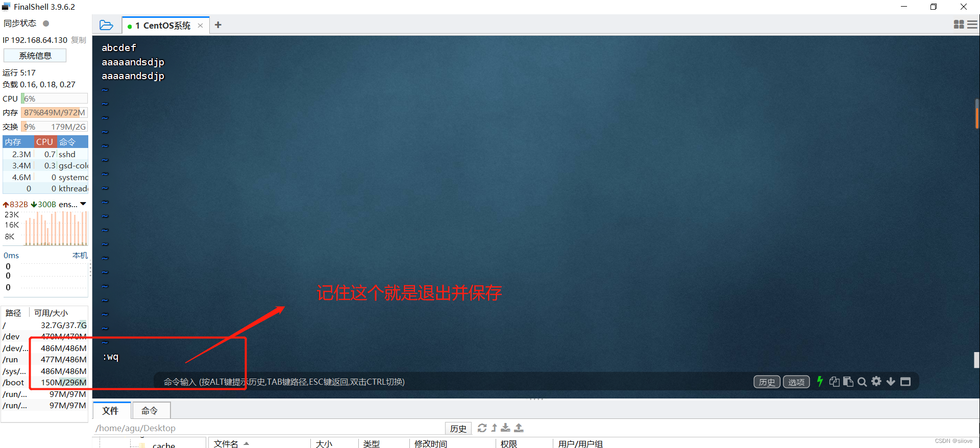Open the command bar 历史 button
The width and height of the screenshot is (980, 448).
[767, 382]
